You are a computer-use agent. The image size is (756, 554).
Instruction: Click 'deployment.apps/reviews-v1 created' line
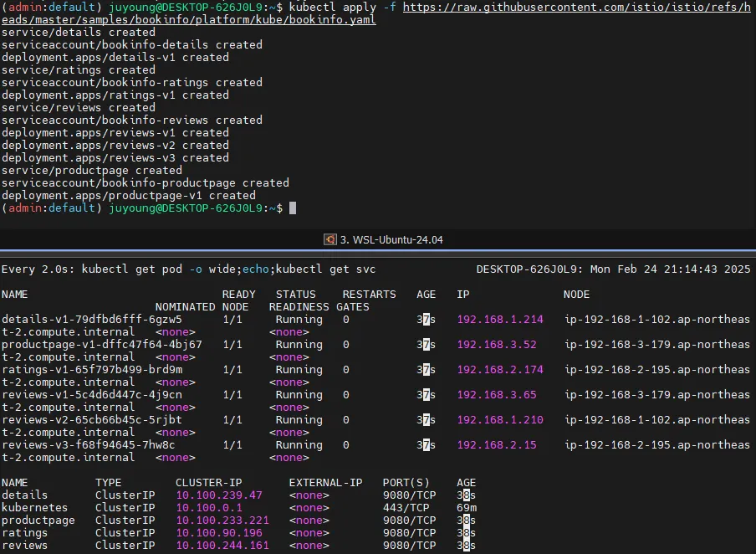(x=115, y=133)
